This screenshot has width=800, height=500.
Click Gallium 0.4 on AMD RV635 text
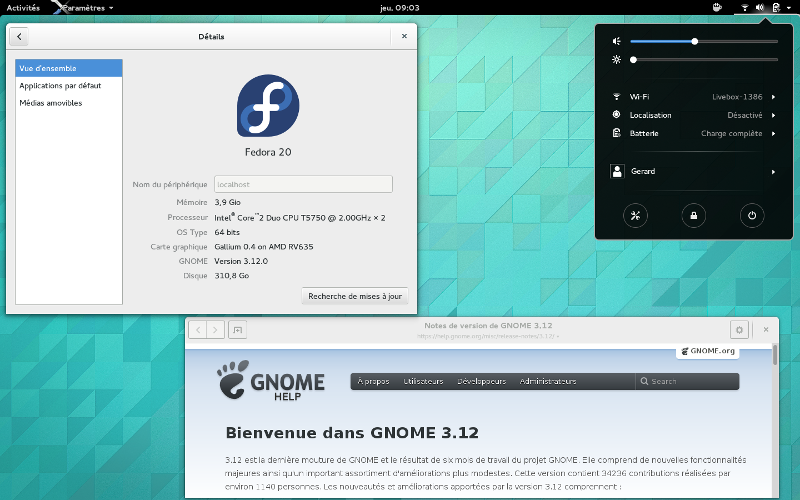click(x=264, y=246)
